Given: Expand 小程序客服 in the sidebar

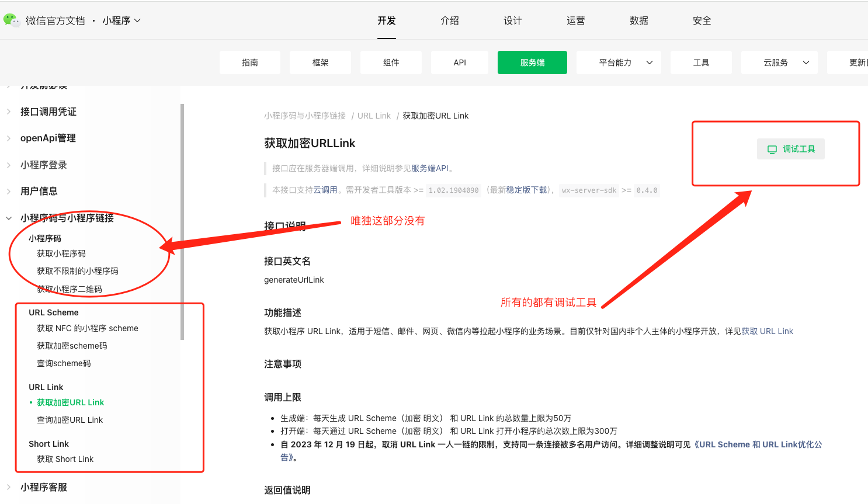Looking at the screenshot, I should [x=44, y=487].
